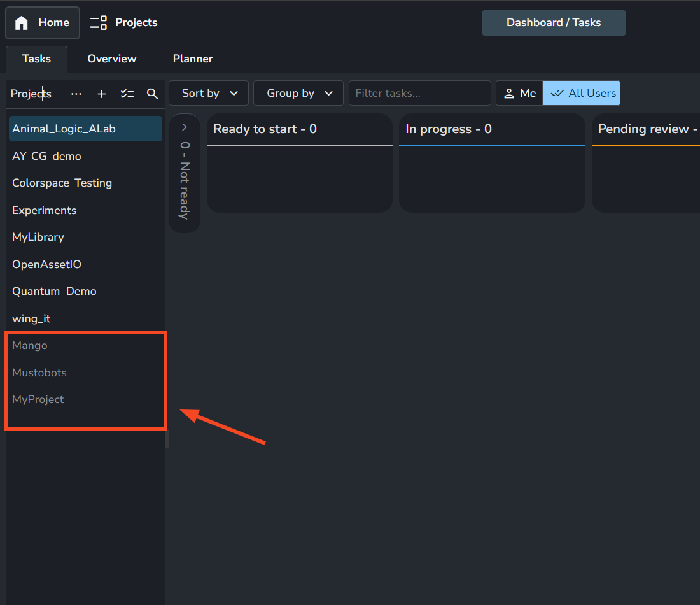Switch to the Planner tab
The height and width of the screenshot is (605, 700).
(193, 59)
